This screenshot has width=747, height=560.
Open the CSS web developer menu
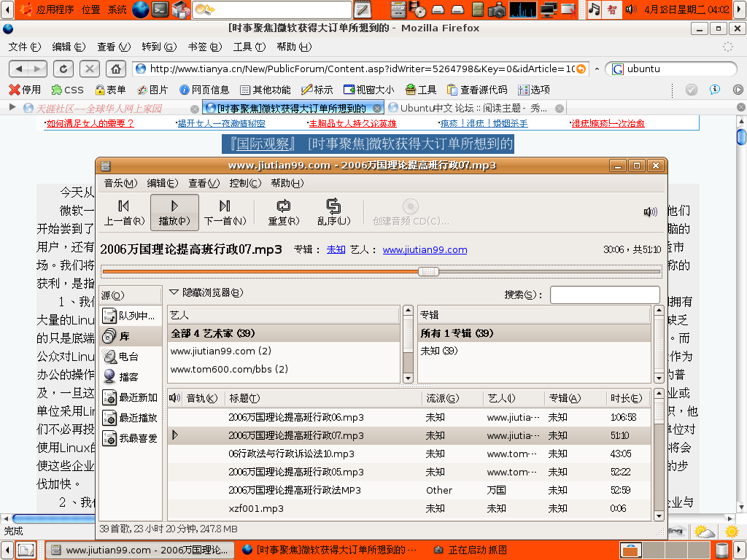coord(67,90)
